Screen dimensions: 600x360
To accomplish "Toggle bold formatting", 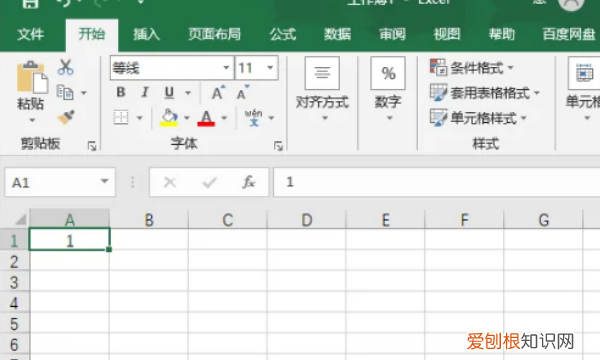I will (x=121, y=92).
